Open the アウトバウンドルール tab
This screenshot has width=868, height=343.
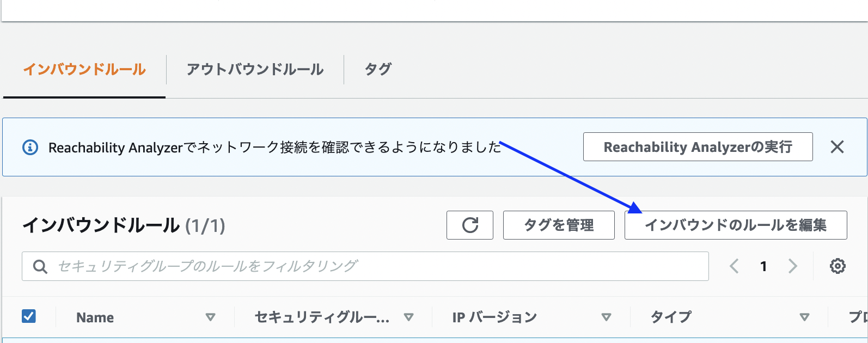point(255,69)
